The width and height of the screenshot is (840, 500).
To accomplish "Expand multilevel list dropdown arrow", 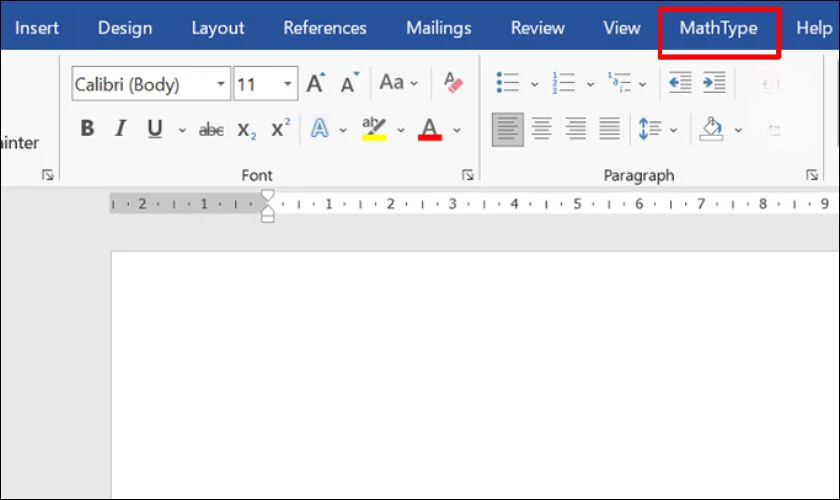I will tap(642, 84).
